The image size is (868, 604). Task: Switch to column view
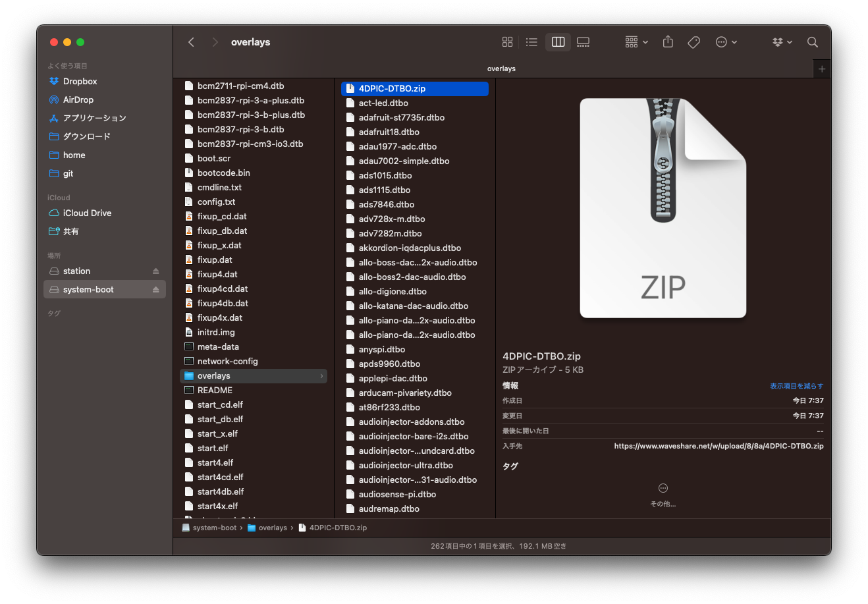click(558, 42)
